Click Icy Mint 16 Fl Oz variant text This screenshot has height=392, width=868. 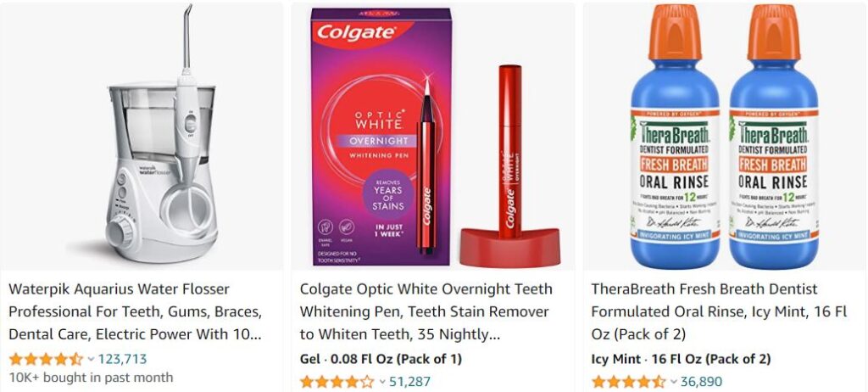[681, 359]
